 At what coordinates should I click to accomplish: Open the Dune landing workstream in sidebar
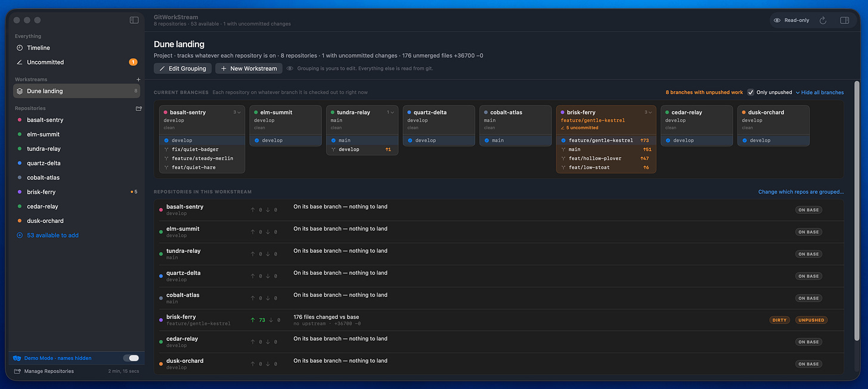(76, 91)
